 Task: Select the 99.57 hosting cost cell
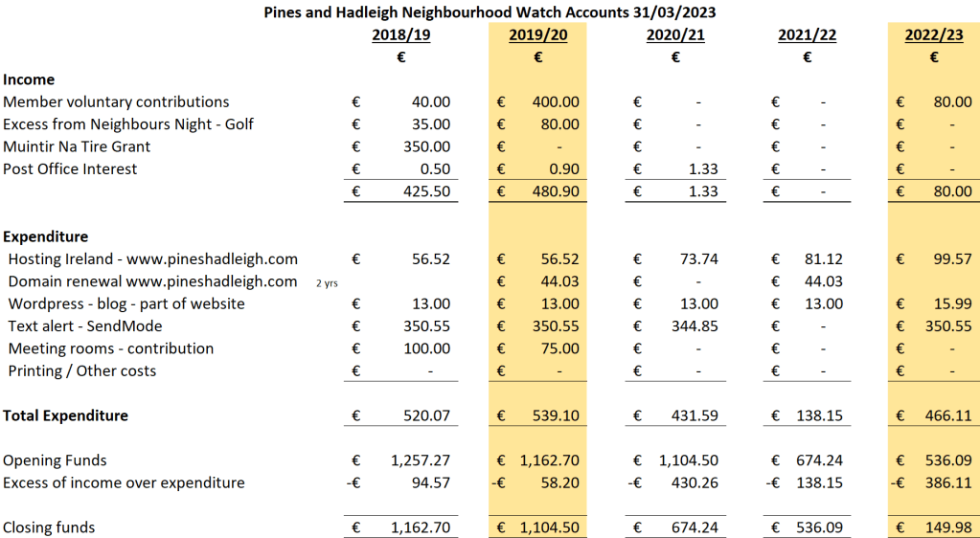tap(950, 258)
